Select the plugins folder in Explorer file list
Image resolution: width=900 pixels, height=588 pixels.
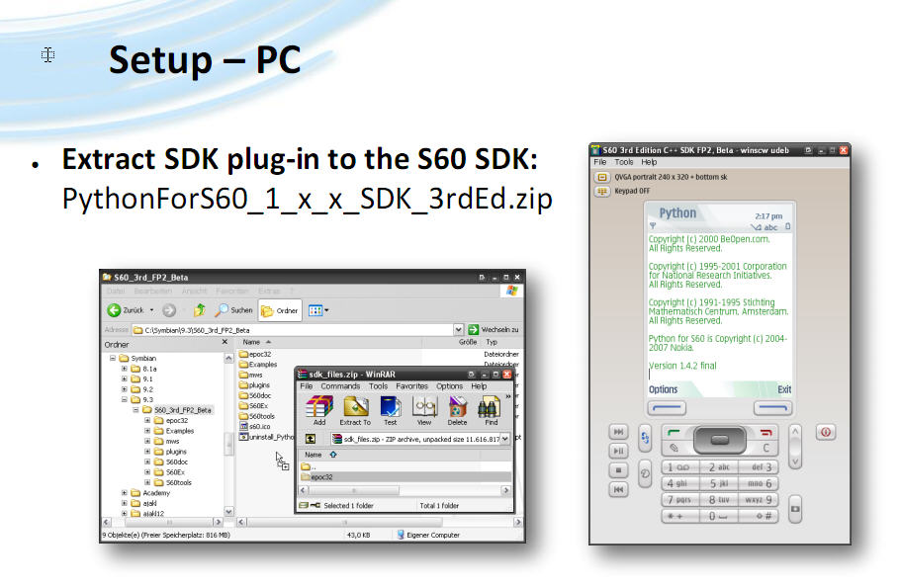pos(254,385)
